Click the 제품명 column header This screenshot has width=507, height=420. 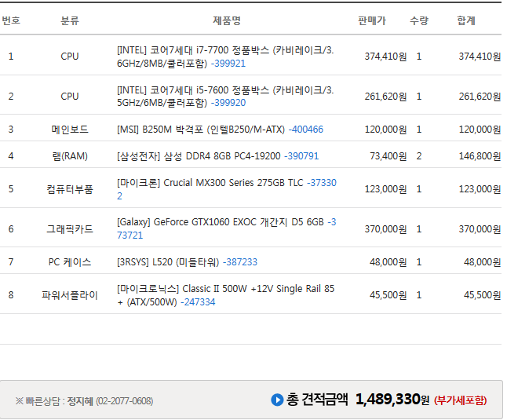click(x=227, y=20)
